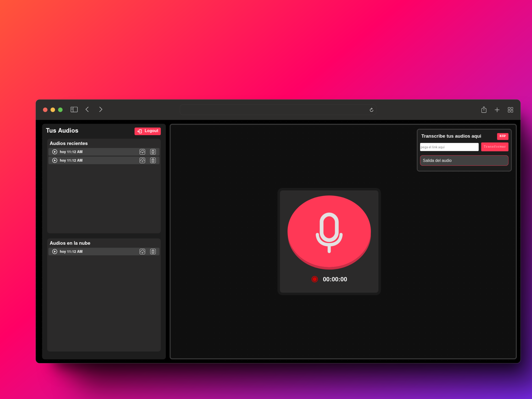Expand the Audios recientes section
The width and height of the screenshot is (532, 399).
69,143
